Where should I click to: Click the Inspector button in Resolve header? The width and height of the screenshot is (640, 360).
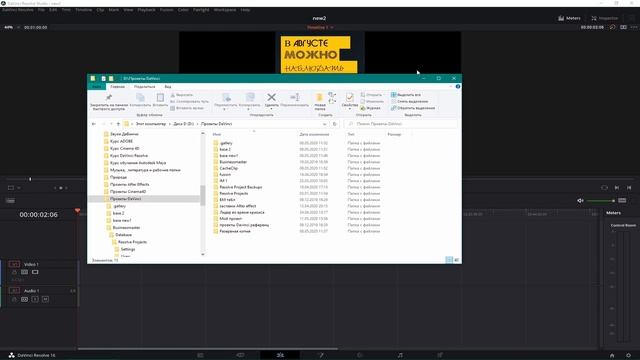pyautogui.click(x=605, y=18)
